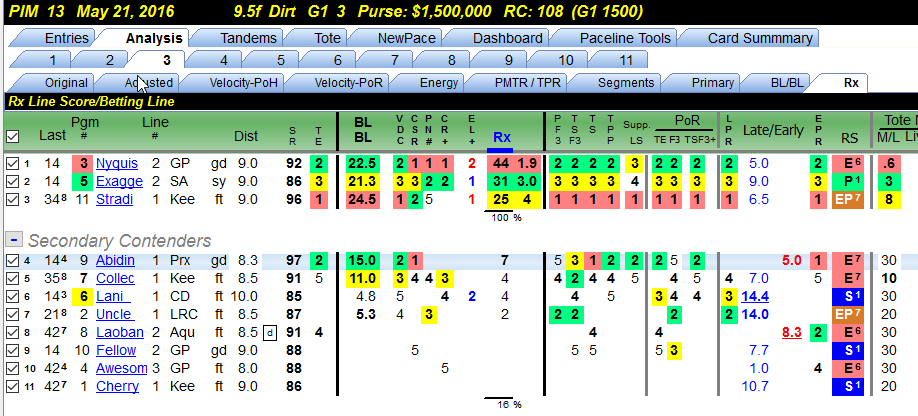Sort by the RS column header

tap(848, 137)
